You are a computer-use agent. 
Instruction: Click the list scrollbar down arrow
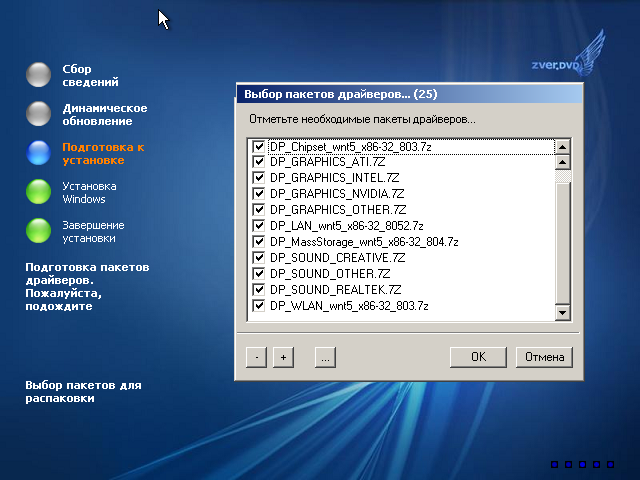563,313
